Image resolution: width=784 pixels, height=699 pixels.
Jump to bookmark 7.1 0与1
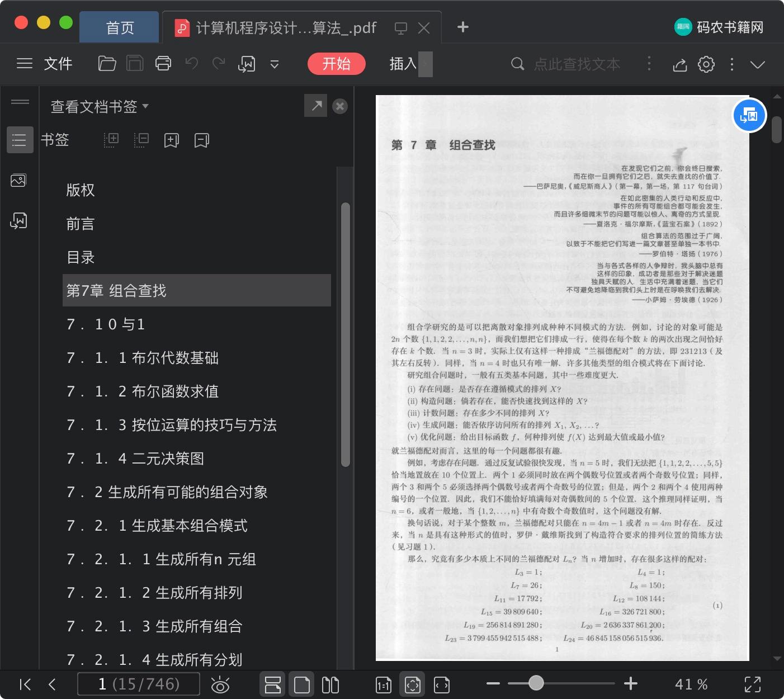106,324
